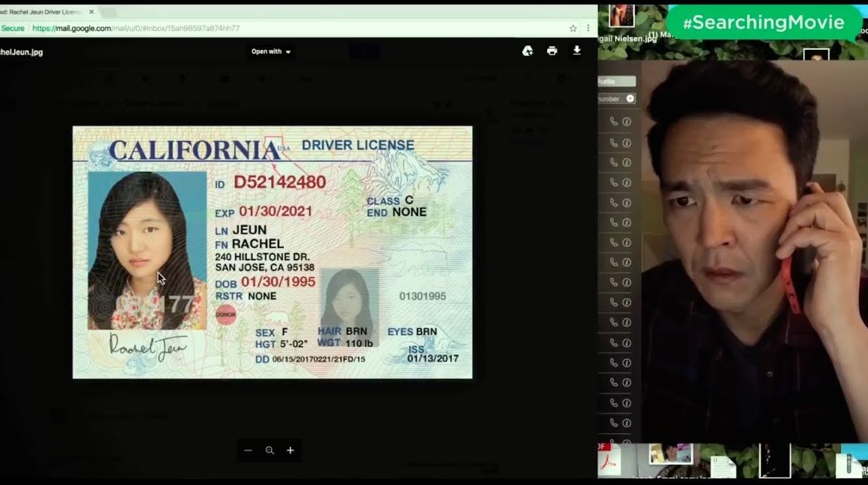The image size is (868, 485).
Task: Switch to the Audio tab in FaceTime
Action: click(x=616, y=81)
